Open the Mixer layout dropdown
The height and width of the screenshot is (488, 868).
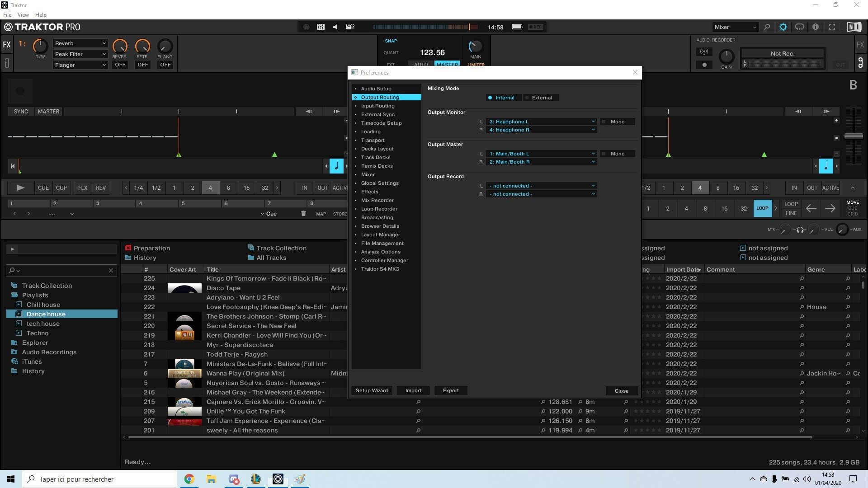click(735, 27)
